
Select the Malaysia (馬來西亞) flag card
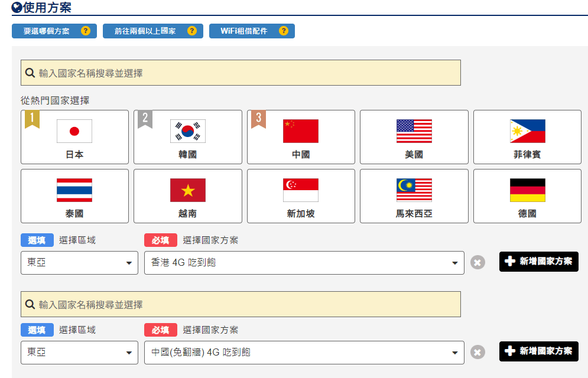[414, 196]
